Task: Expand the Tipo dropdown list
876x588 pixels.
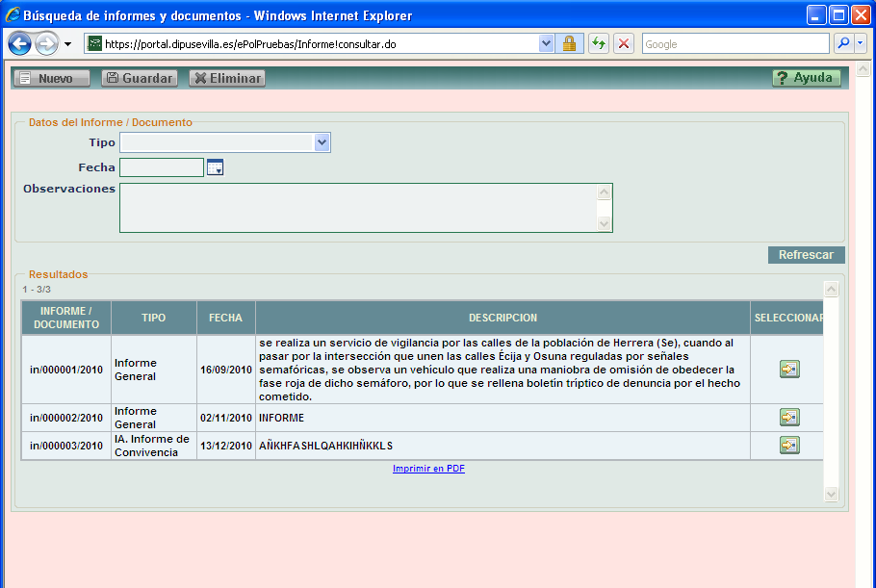Action: tap(322, 143)
